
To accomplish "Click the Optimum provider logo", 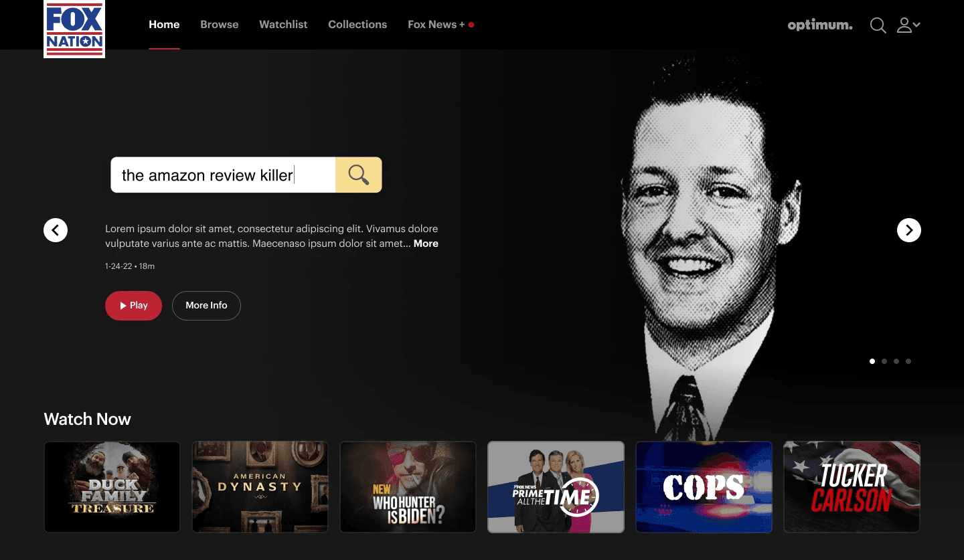I will pyautogui.click(x=820, y=25).
